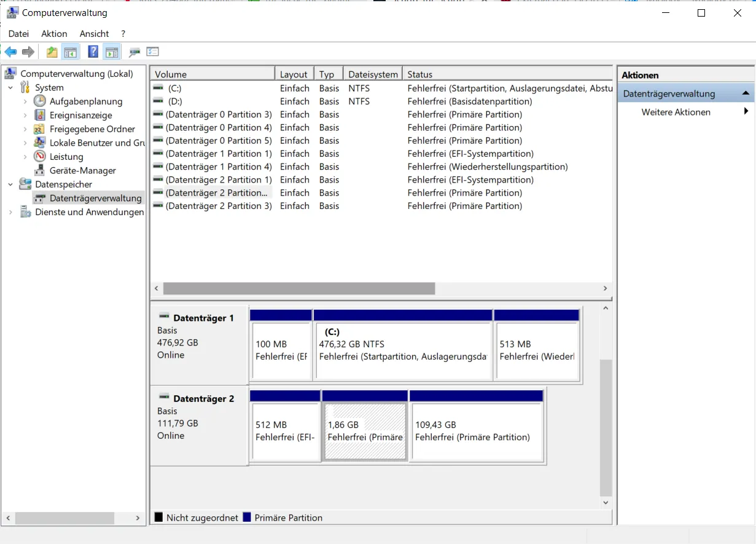Viewport: 756px width, 544px height.
Task: Click the disk icon beside Datenträger 1
Action: click(164, 317)
